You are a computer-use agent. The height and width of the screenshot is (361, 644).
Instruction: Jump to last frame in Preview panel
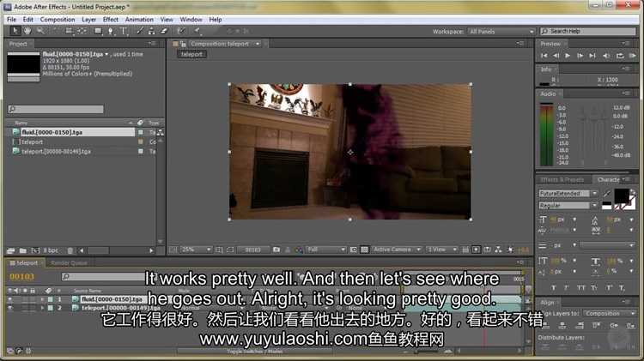(592, 56)
